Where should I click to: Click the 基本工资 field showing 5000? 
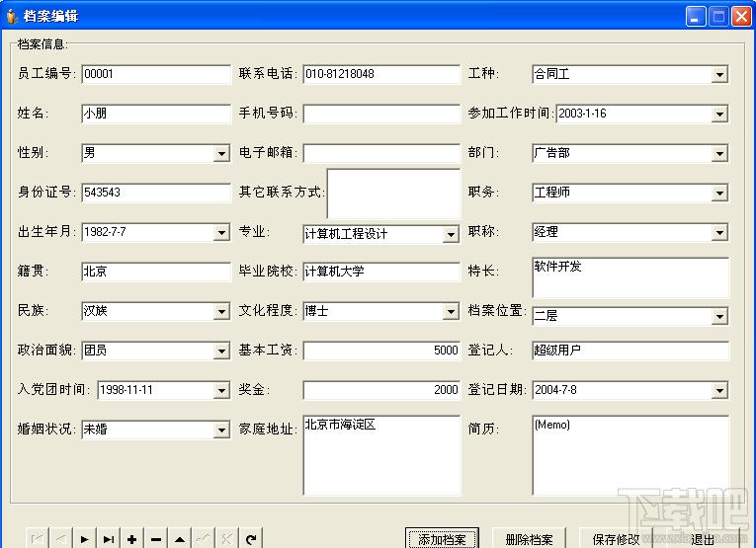381,351
